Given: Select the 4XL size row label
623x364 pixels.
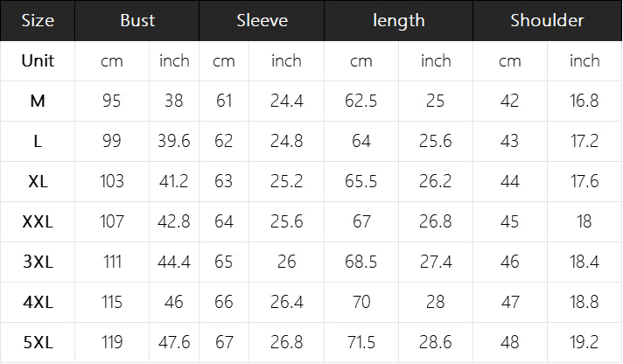Looking at the screenshot, I should tap(38, 303).
